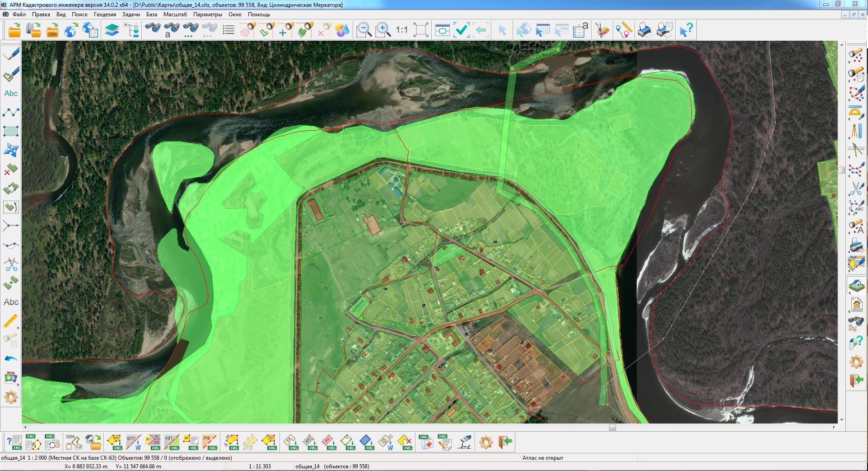This screenshot has width=868, height=471.
Task: Click the horizontal scrollbar thumb under map
Action: 612,427
